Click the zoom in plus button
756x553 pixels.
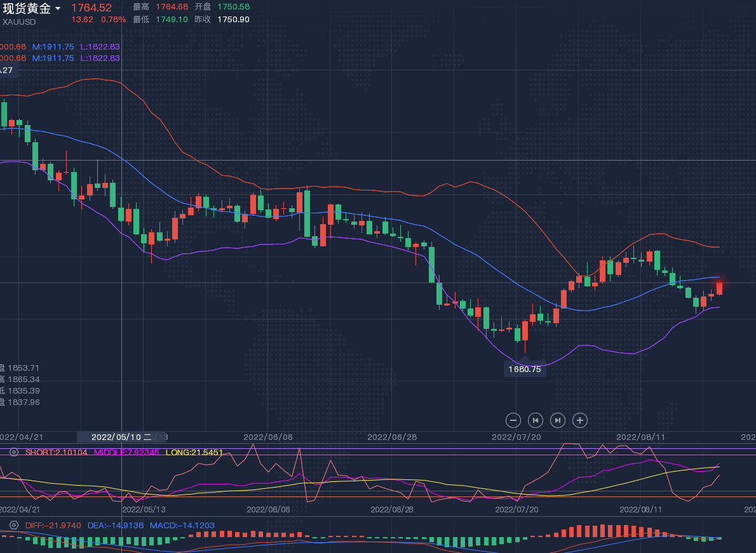coord(579,420)
